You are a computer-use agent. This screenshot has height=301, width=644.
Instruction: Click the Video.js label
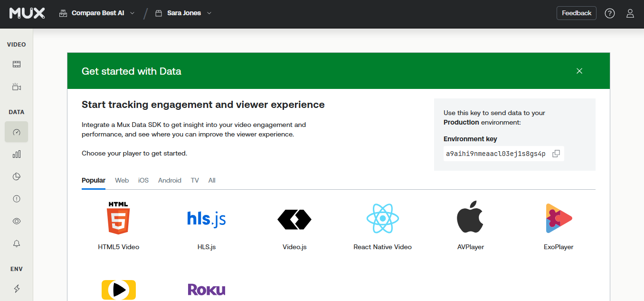pos(294,247)
